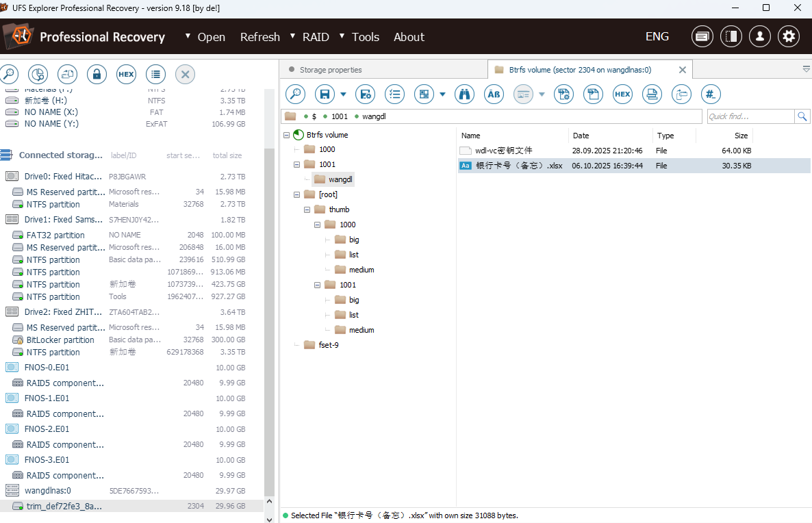Click the 'ÄB' rename/case icon in toolbar
812x523 pixels.
point(494,94)
